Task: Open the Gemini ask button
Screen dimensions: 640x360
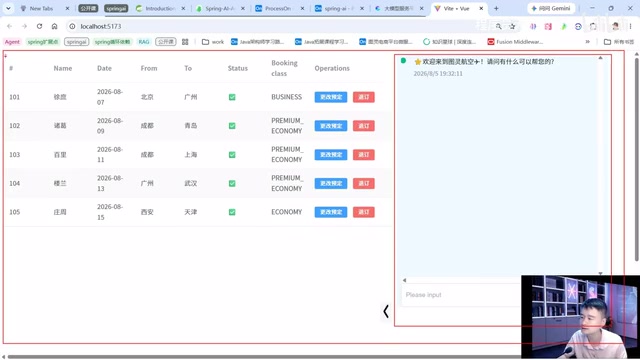Action: (552, 8)
